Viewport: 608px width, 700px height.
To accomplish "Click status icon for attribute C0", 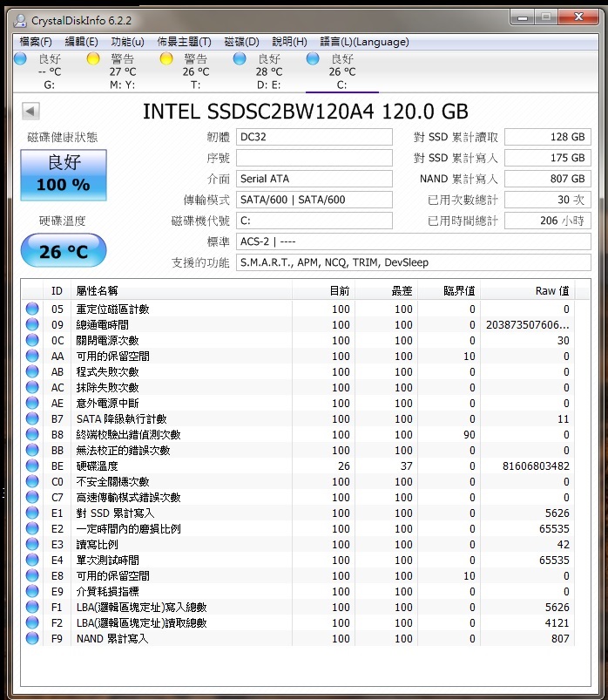I will pos(32,481).
